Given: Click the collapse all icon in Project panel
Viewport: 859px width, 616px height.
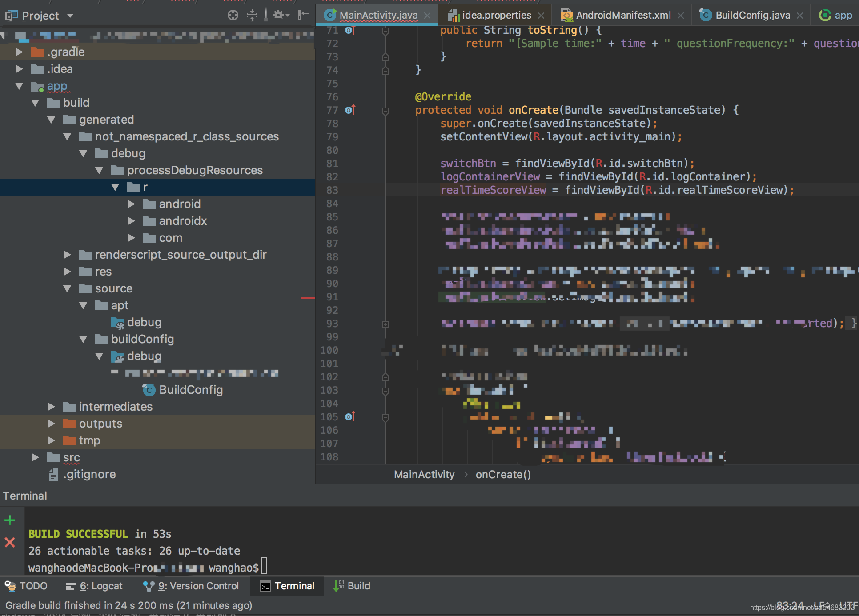Looking at the screenshot, I should coord(252,16).
